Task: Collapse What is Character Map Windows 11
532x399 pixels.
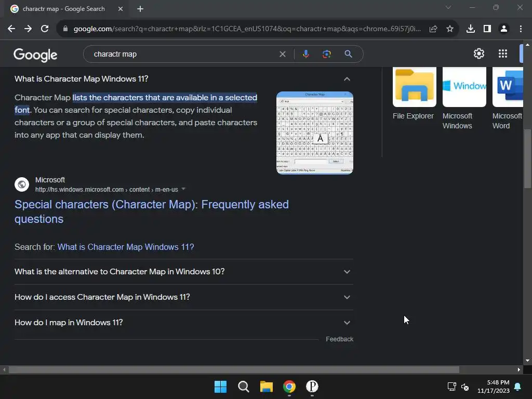Action: click(347, 79)
